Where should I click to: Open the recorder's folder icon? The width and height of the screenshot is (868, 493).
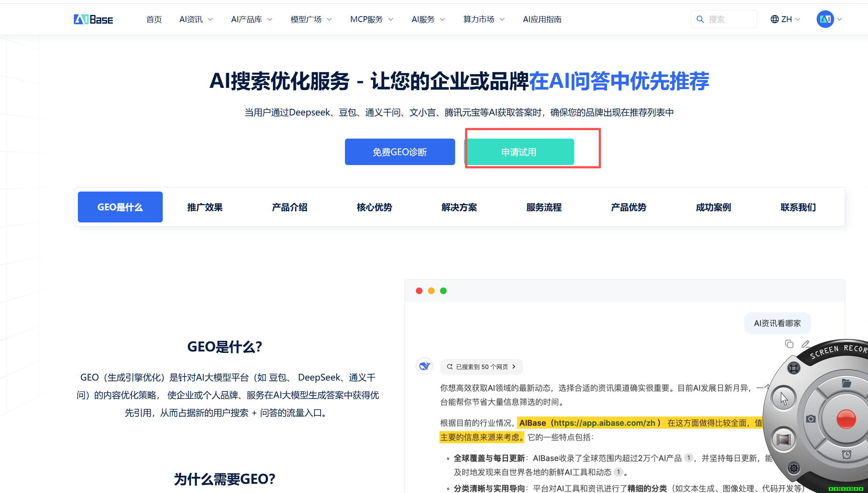click(x=846, y=383)
